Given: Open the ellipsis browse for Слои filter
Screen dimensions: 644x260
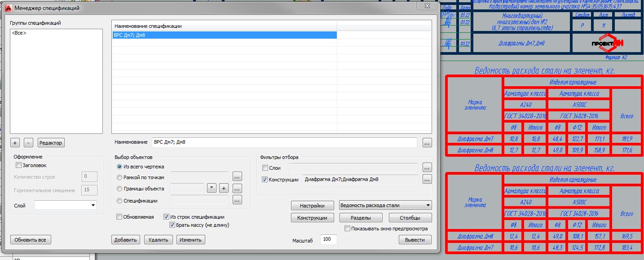Looking at the screenshot, I should click(427, 168).
